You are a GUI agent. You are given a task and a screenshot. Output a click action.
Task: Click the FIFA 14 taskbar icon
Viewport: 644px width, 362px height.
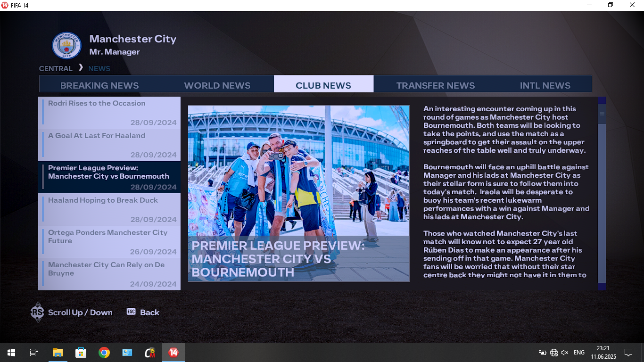point(173,353)
